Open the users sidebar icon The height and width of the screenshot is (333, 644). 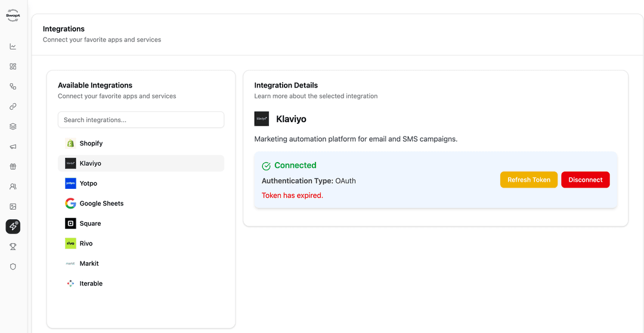[x=13, y=186]
